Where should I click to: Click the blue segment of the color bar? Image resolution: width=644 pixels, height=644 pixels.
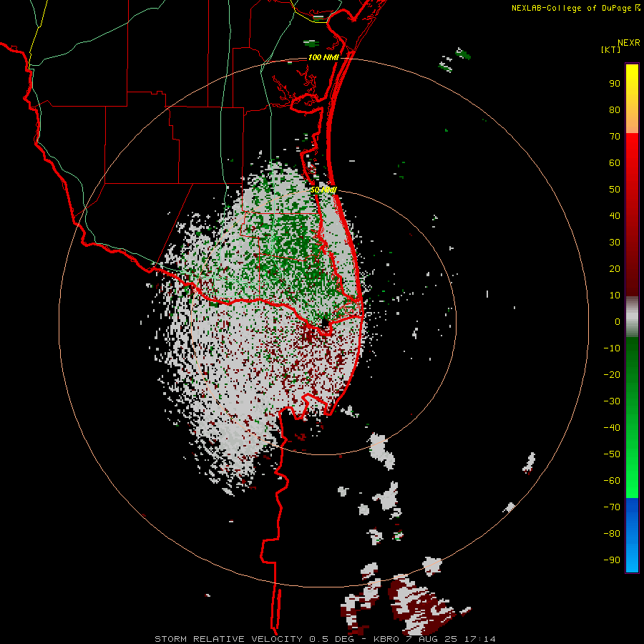(632, 535)
